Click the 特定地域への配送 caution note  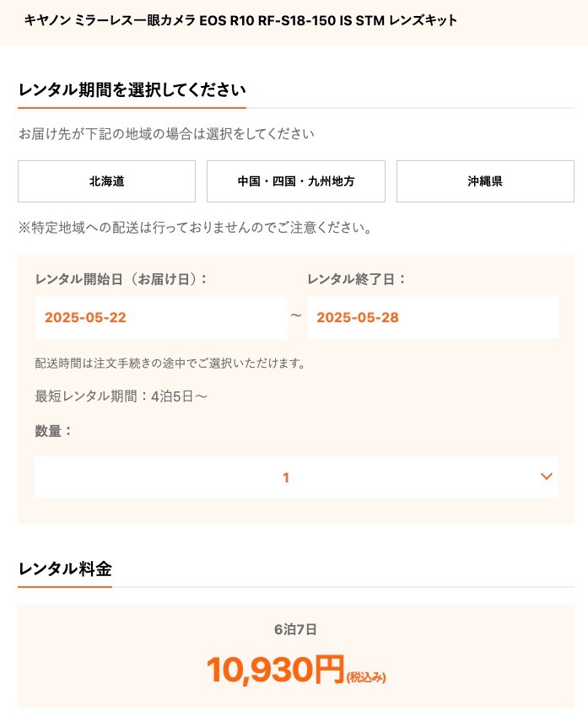click(195, 228)
